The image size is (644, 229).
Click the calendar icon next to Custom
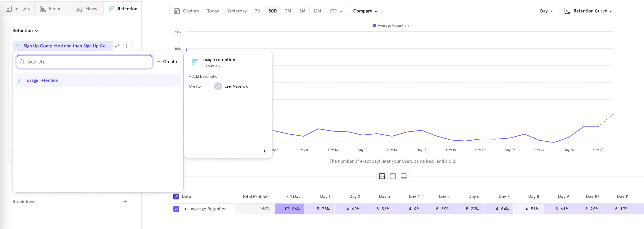click(177, 11)
